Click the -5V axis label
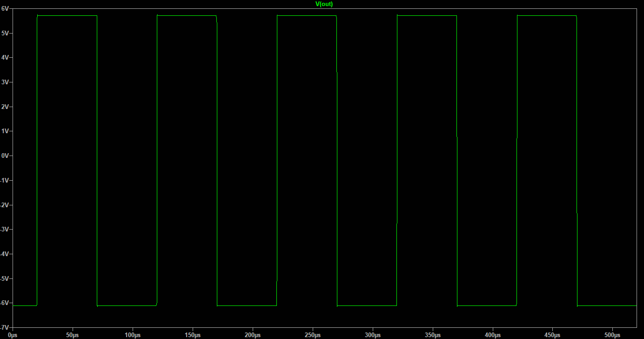Screen dimensions: 644x339 click(5, 279)
